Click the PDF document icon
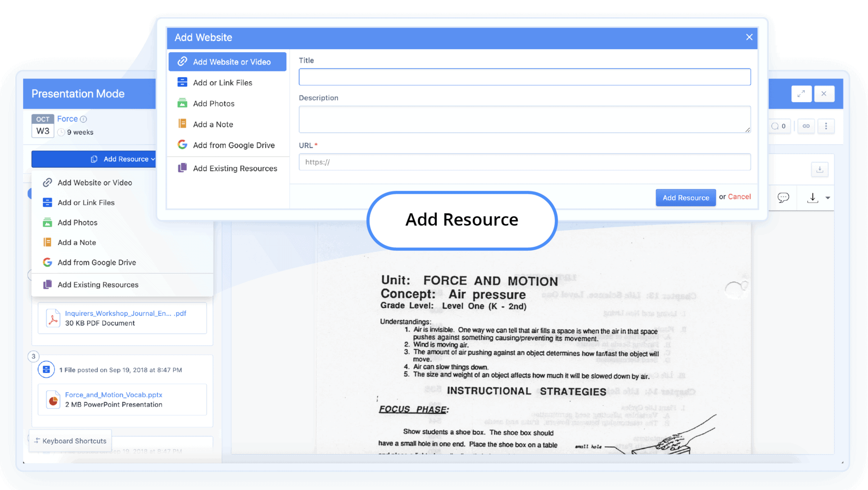The width and height of the screenshot is (868, 490). point(53,318)
